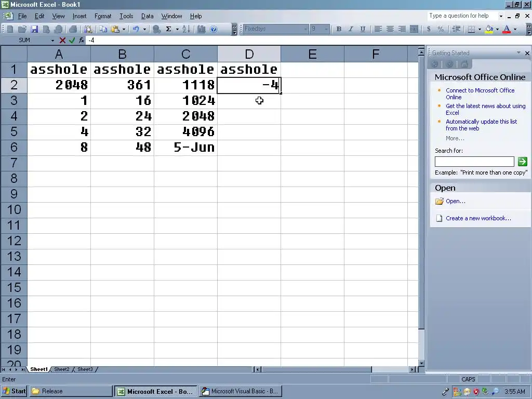Click the magnifier icon in system tray
Image resolution: width=532 pixels, height=399 pixels.
tap(495, 392)
